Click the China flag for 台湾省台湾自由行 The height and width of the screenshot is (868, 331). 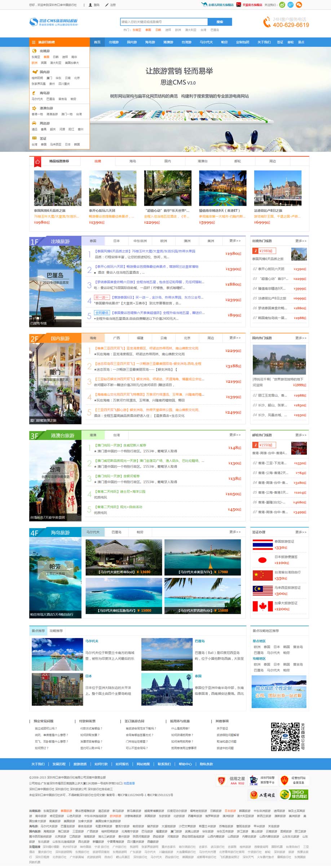pyautogui.click(x=262, y=575)
